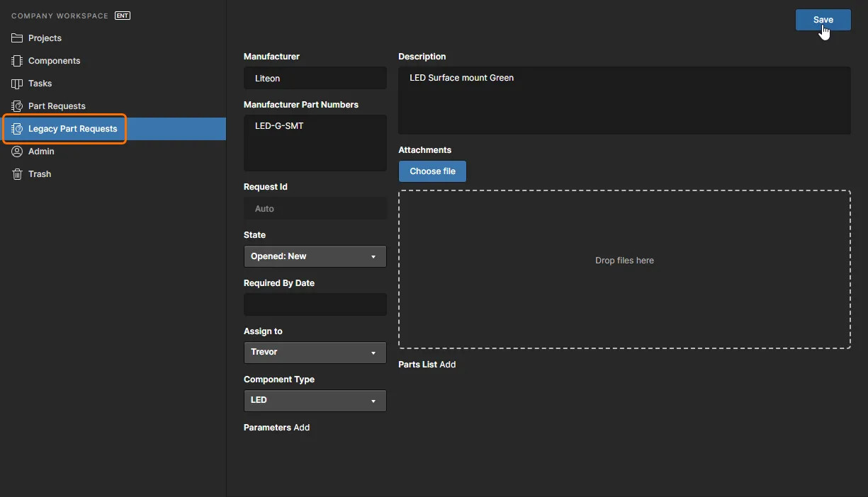Image resolution: width=868 pixels, height=497 pixels.
Task: Click the Components chip icon
Action: pos(17,61)
